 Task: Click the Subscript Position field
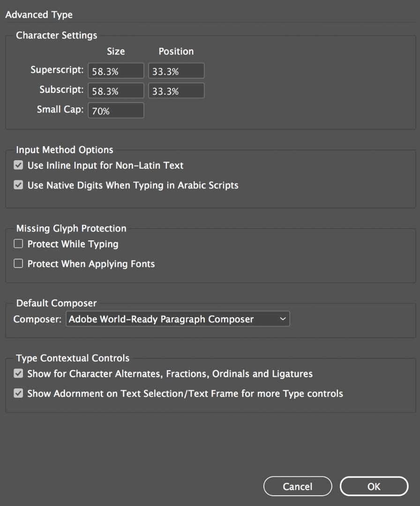coord(176,90)
